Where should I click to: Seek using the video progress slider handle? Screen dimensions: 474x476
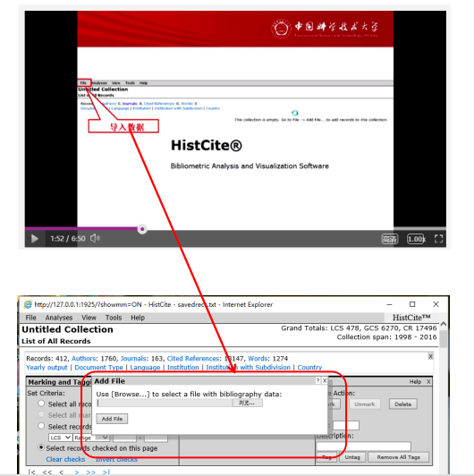point(142,229)
